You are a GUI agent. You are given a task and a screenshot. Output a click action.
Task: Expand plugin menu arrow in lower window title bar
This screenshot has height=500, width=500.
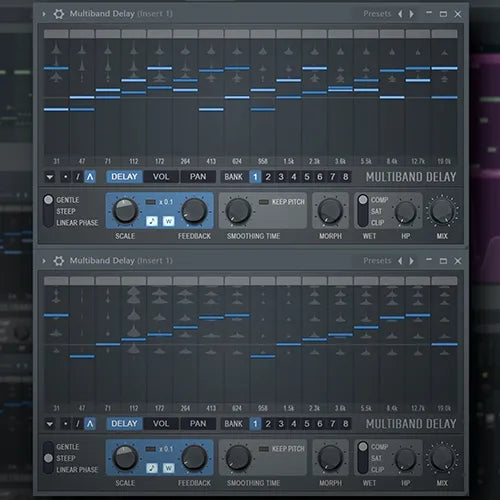coord(44,261)
